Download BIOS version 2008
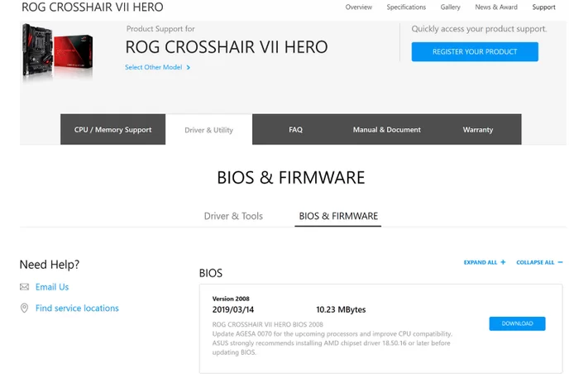The width and height of the screenshot is (588, 378). pyautogui.click(x=517, y=323)
